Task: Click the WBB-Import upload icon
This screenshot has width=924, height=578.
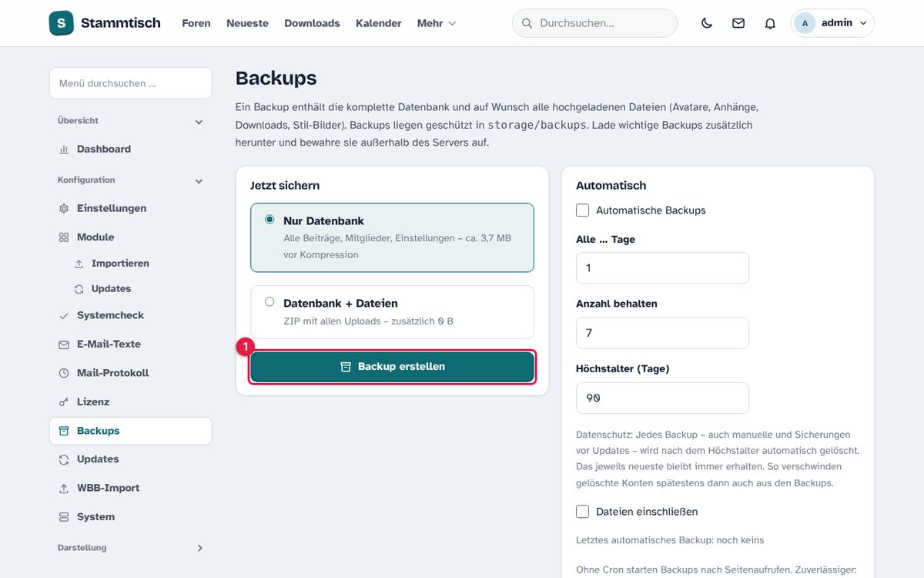Action: pos(64,489)
